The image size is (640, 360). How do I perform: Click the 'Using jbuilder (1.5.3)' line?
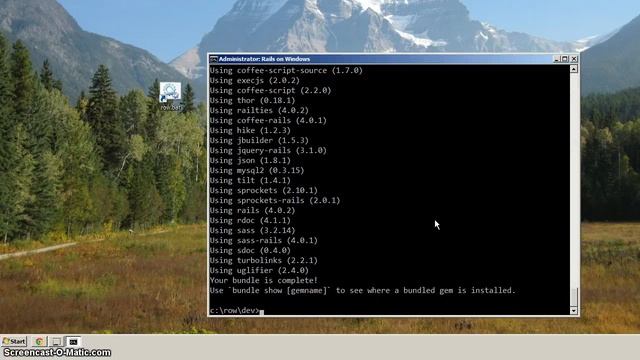coord(259,140)
